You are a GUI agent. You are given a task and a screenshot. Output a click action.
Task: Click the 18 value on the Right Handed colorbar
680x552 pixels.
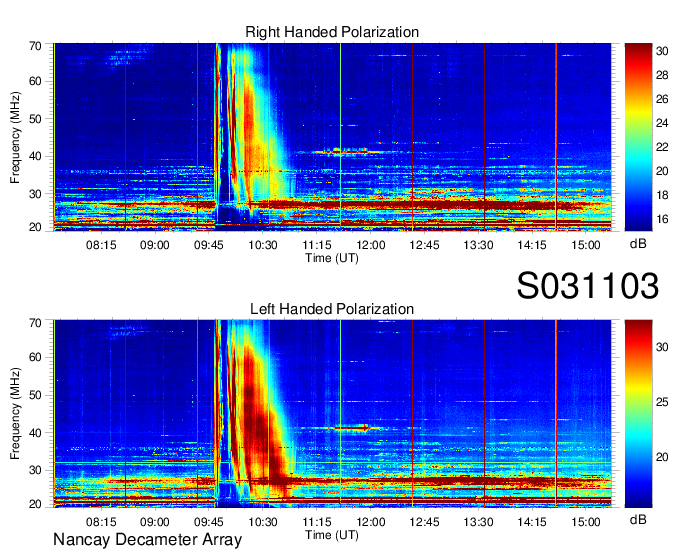click(662, 195)
